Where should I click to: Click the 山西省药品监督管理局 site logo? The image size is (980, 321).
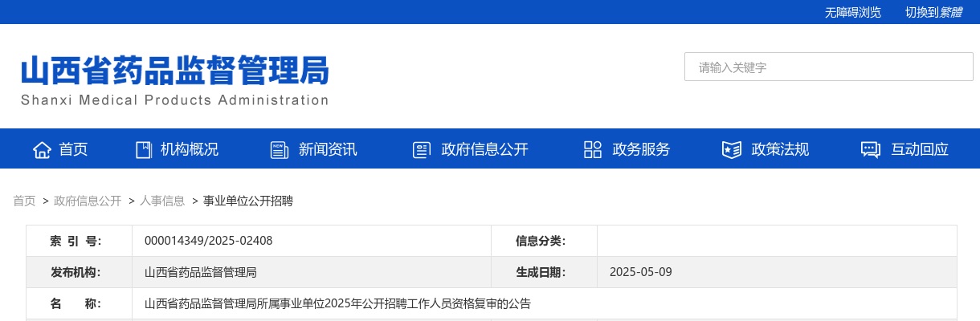point(174,79)
